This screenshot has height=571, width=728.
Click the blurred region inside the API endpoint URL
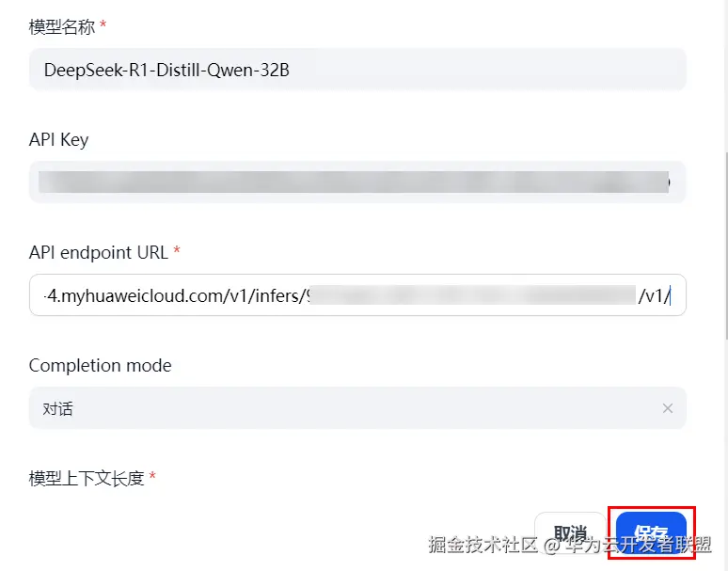473,295
